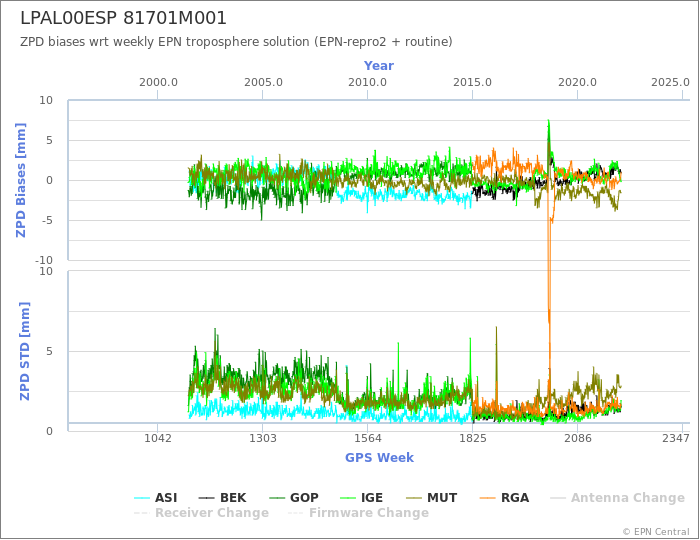
Task: Toggle the BEK series legend entry
Action: click(222, 498)
